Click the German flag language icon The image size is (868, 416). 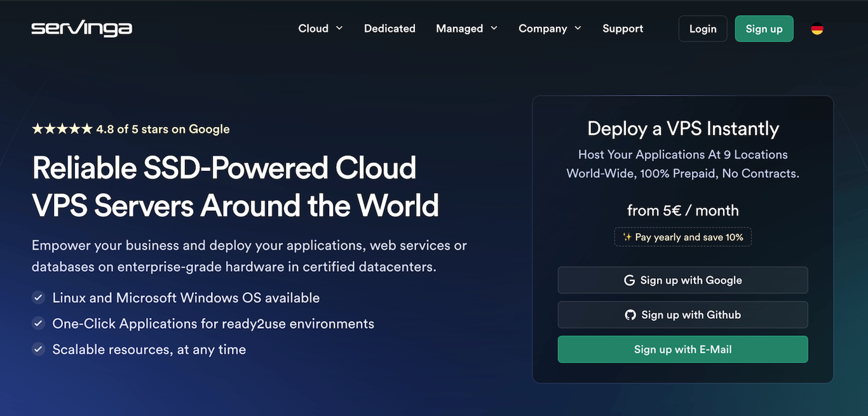(817, 28)
